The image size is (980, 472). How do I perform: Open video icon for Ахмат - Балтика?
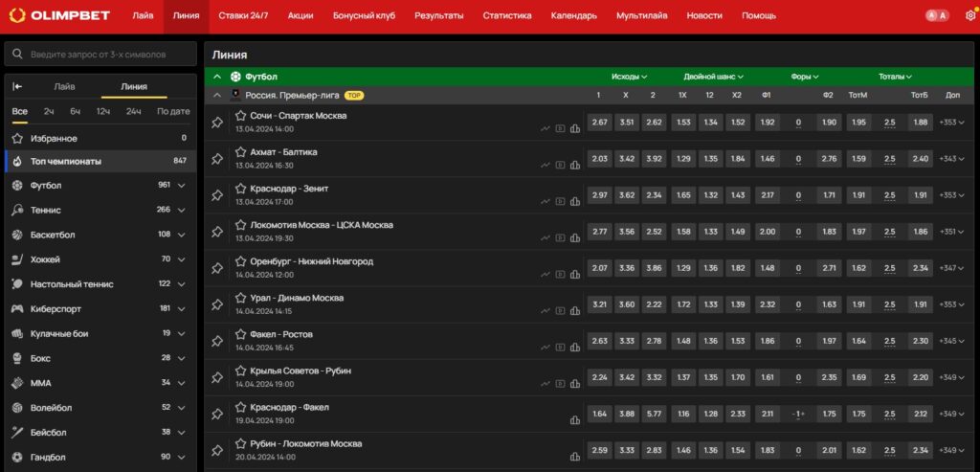[x=560, y=165]
